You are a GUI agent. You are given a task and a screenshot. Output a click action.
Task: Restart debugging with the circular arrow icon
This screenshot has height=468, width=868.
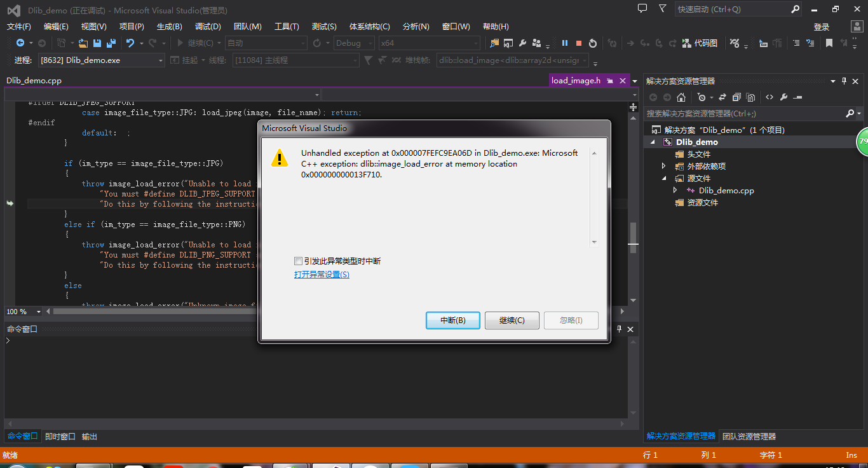tap(593, 43)
